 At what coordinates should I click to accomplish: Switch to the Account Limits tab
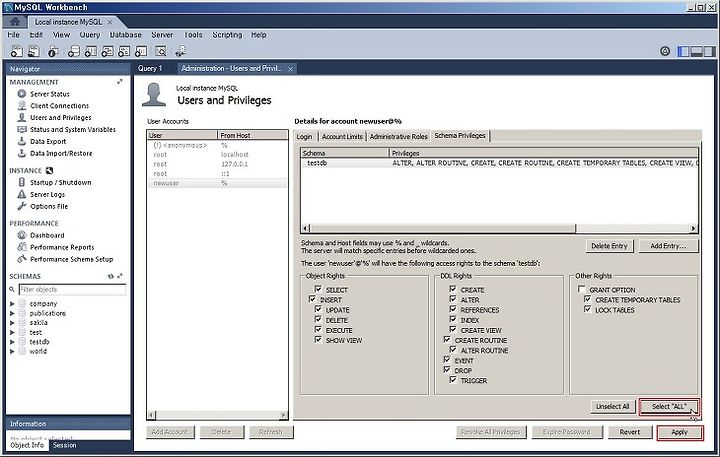coord(342,136)
